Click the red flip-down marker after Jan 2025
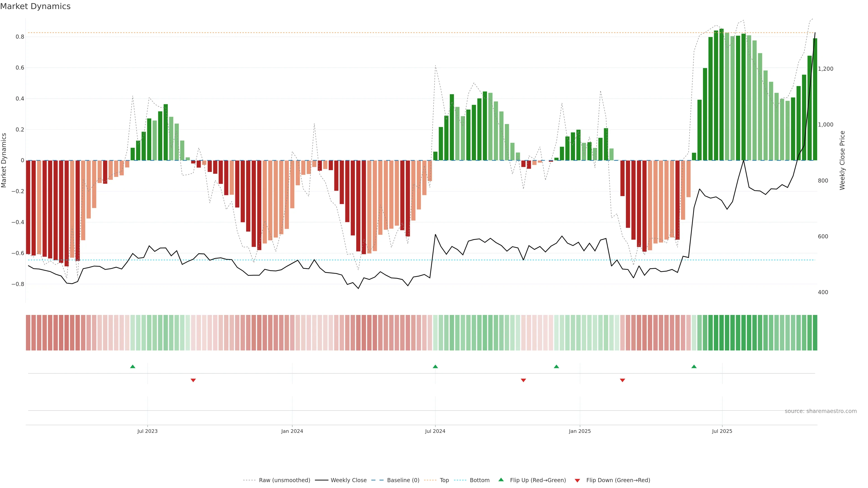 [622, 380]
